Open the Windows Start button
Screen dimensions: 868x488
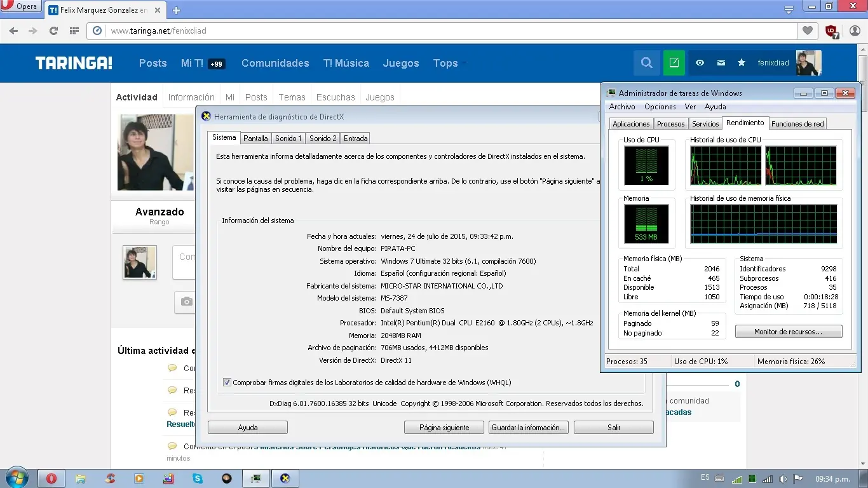(15, 478)
